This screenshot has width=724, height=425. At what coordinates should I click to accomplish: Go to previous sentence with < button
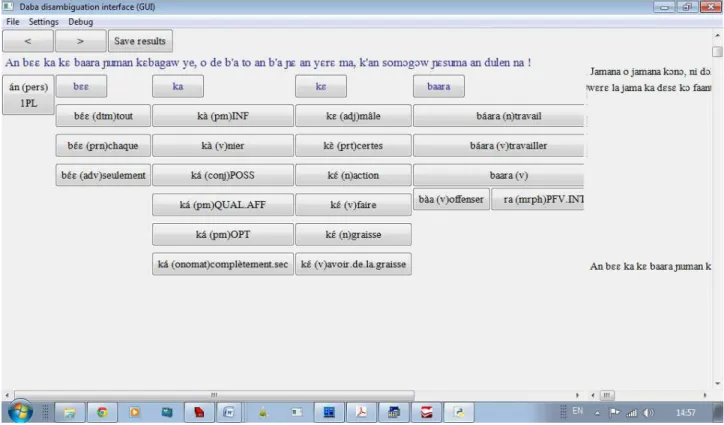coord(28,41)
